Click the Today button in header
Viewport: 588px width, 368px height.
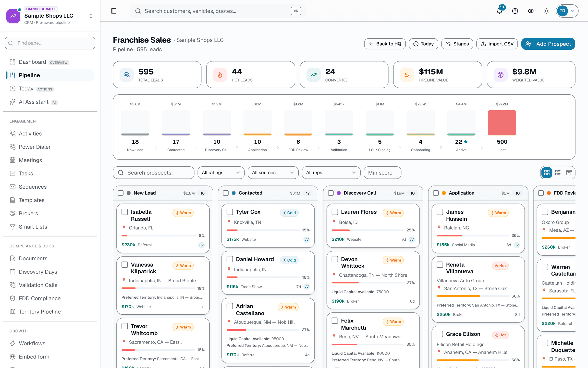click(x=423, y=44)
